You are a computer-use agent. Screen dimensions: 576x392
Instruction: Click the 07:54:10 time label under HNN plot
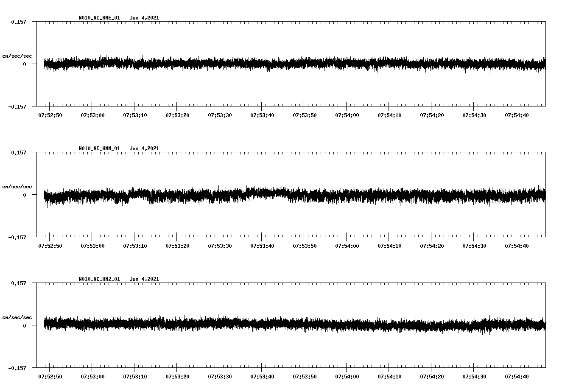pos(389,246)
